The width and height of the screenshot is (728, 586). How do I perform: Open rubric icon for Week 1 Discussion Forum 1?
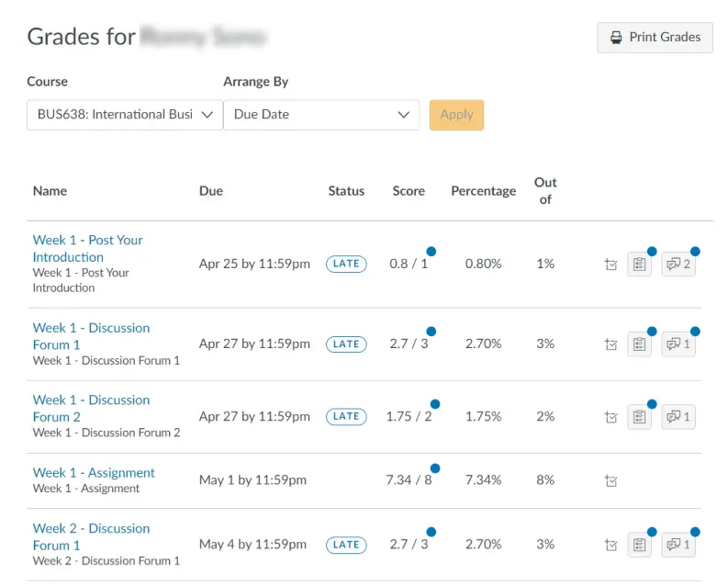point(639,344)
